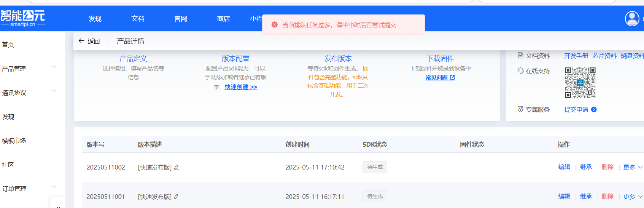Click the QR code image

point(580,83)
